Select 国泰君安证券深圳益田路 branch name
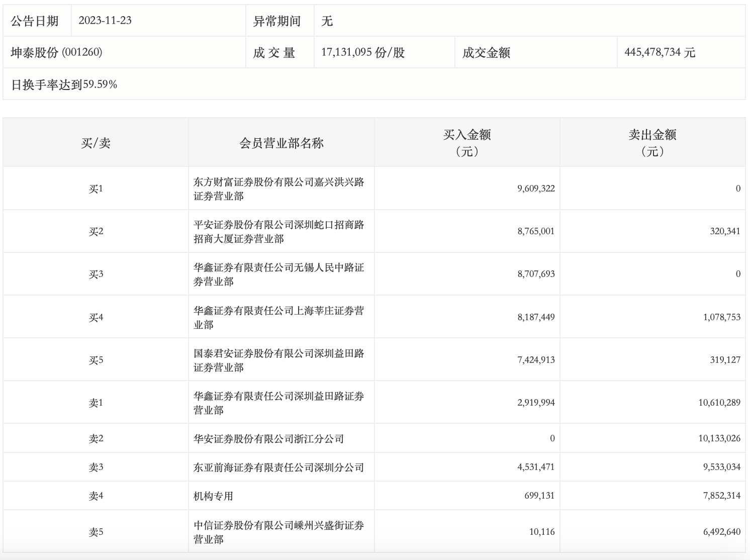Image resolution: width=750 pixels, height=560 pixels. [278, 360]
